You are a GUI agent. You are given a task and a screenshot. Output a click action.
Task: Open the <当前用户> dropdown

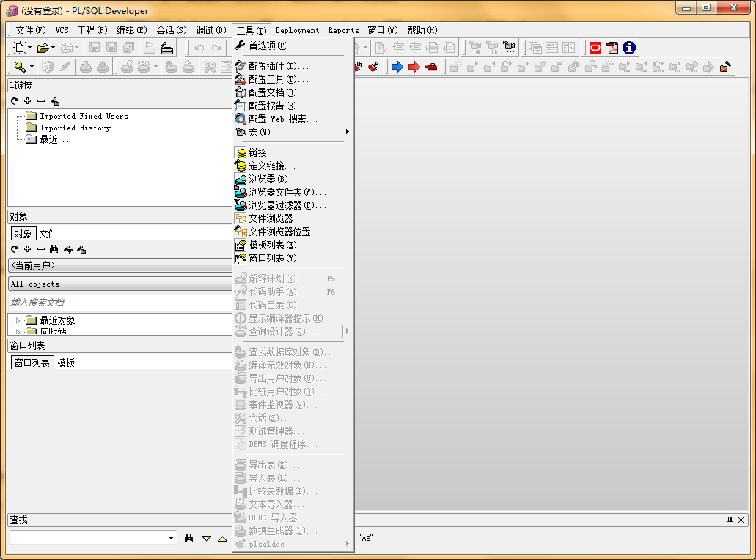pyautogui.click(x=120, y=265)
